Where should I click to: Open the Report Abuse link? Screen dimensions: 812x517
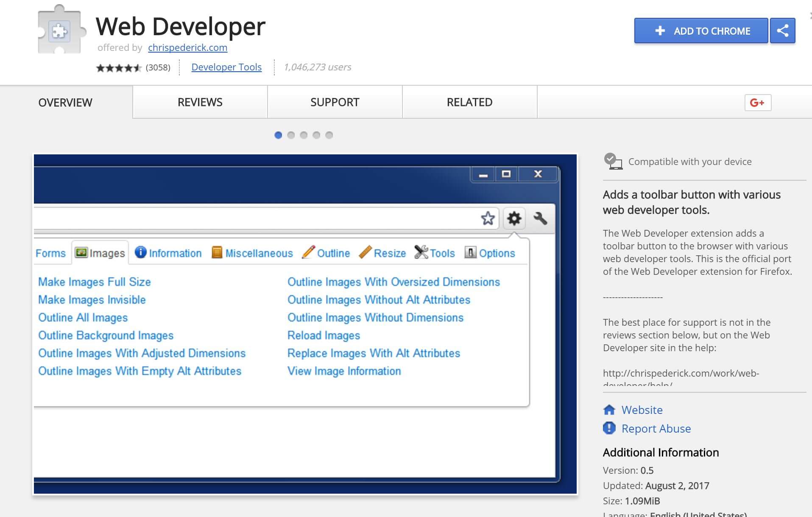656,428
